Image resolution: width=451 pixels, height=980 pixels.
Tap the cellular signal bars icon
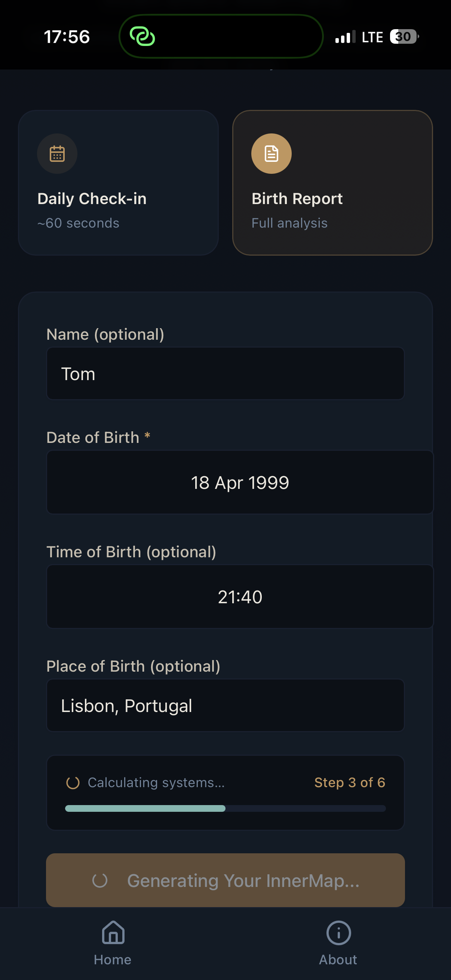[x=345, y=37]
